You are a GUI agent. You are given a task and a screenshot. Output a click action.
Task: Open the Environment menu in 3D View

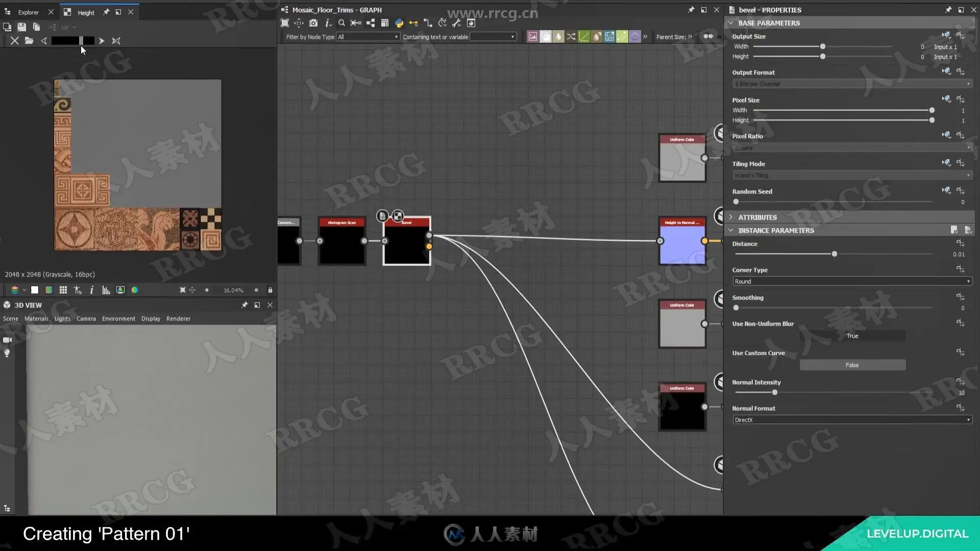[118, 318]
